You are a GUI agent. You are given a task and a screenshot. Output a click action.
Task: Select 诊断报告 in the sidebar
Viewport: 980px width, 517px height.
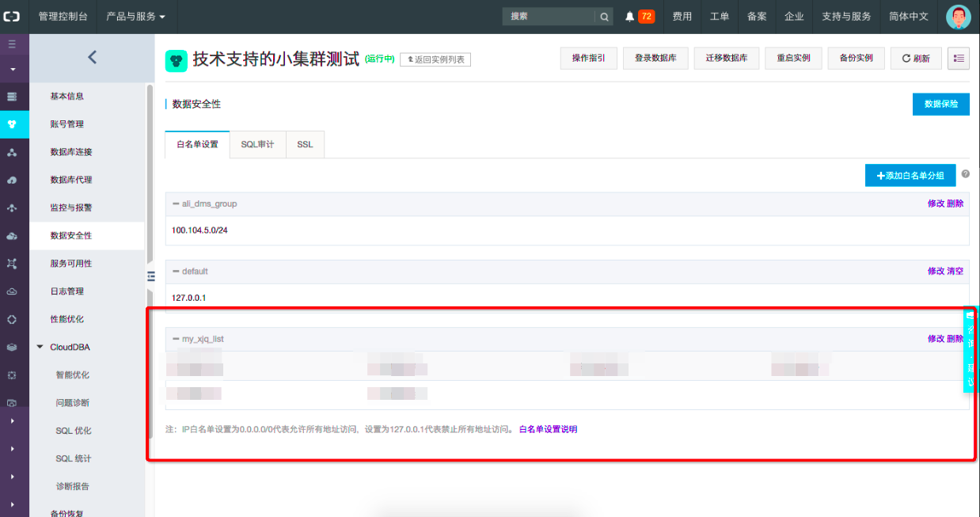pos(73,486)
